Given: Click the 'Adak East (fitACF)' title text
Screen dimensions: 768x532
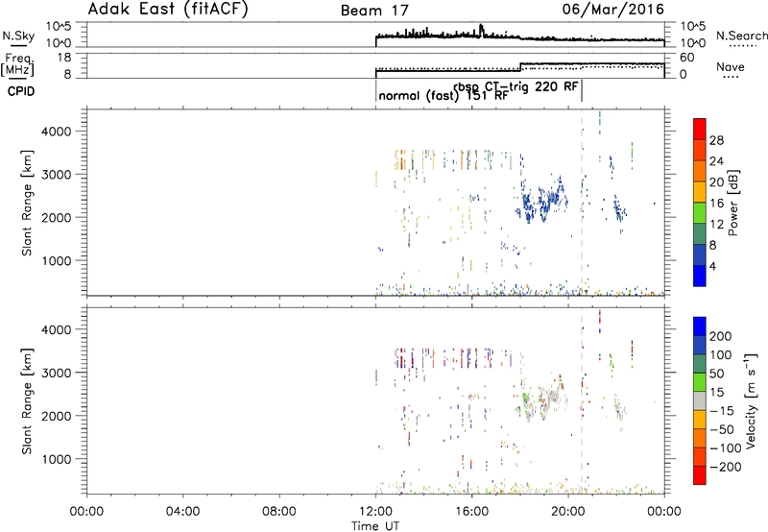Looking at the screenshot, I should point(168,9).
